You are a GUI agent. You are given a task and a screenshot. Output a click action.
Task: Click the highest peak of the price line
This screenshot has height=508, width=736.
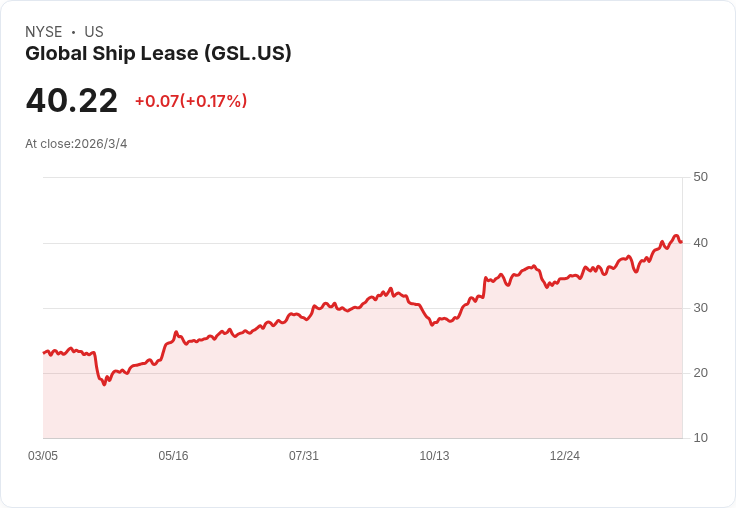click(x=676, y=236)
